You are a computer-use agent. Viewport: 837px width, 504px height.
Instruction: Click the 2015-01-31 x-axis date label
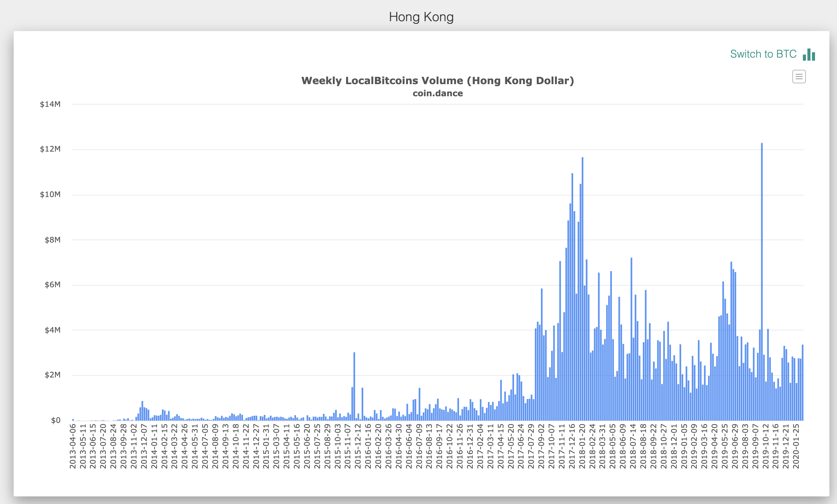pyautogui.click(x=266, y=446)
